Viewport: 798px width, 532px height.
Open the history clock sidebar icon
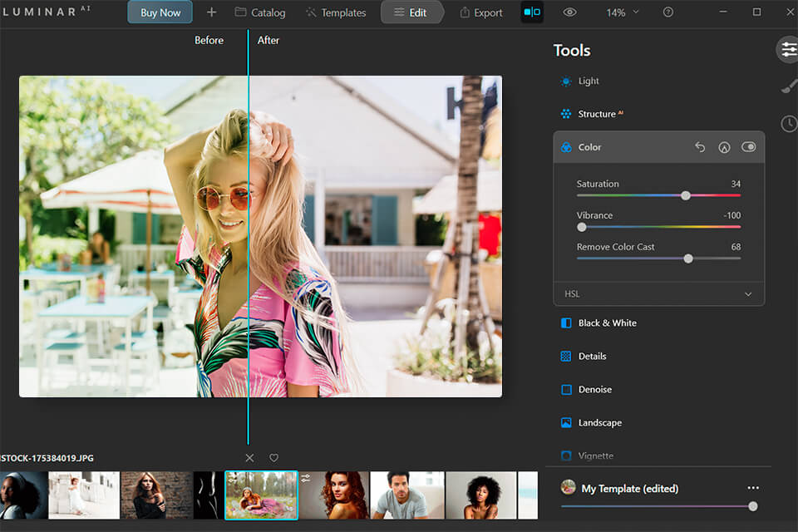pos(789,123)
